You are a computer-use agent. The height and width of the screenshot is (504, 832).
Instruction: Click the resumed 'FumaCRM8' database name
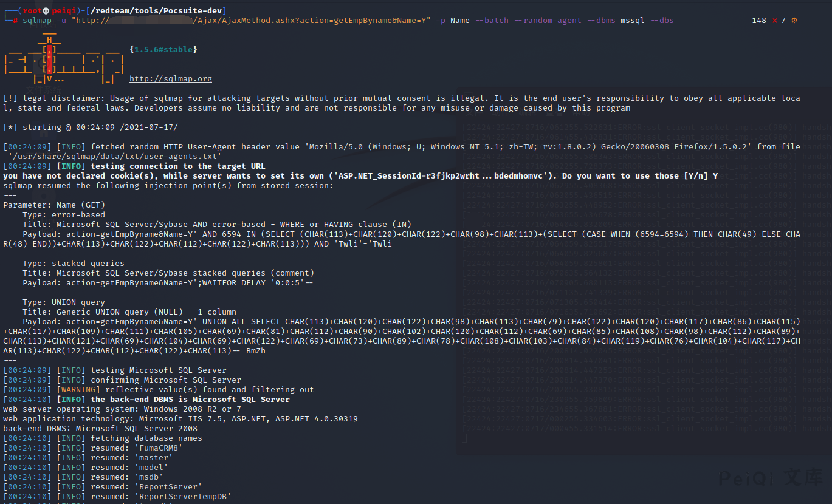pos(159,448)
